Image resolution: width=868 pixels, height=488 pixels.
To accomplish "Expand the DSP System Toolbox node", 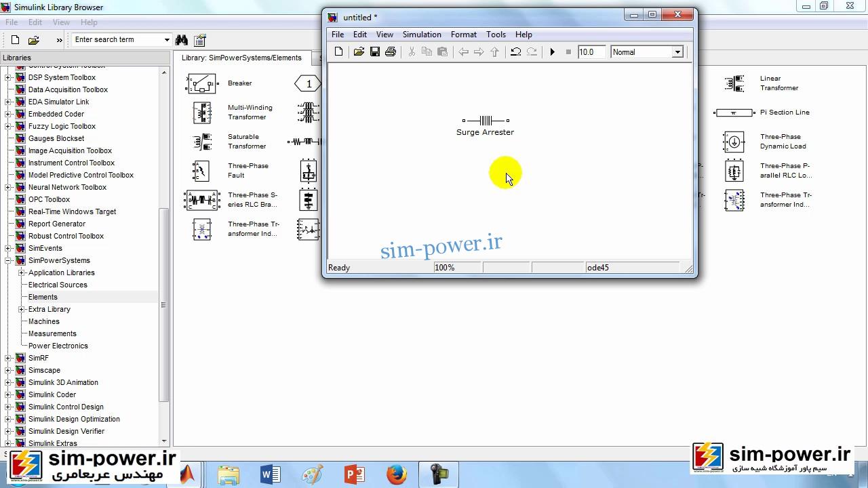I will [9, 77].
